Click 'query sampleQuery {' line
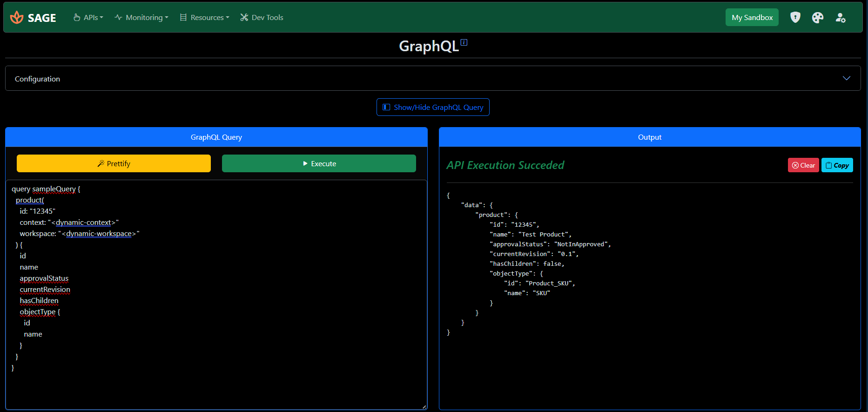 coord(46,189)
